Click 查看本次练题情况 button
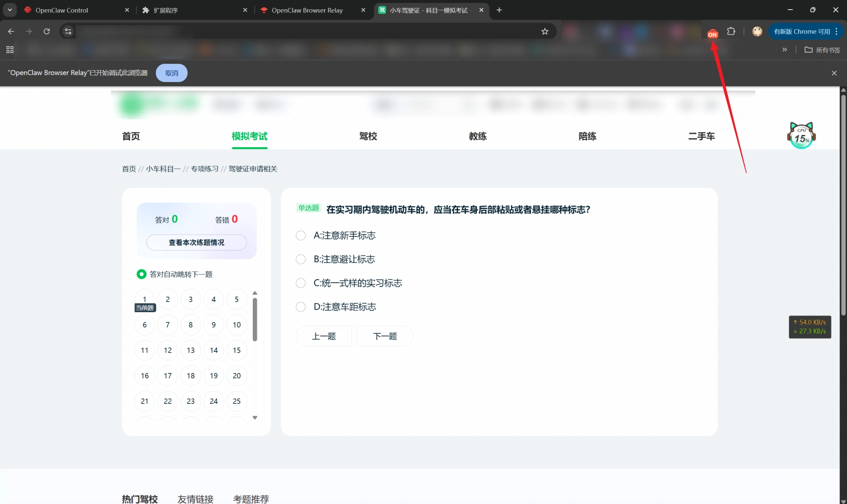This screenshot has height=504, width=847. pyautogui.click(x=196, y=243)
